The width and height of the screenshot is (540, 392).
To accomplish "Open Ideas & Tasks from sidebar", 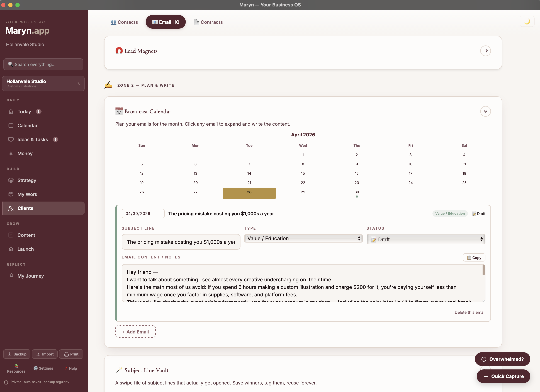I will [33, 140].
